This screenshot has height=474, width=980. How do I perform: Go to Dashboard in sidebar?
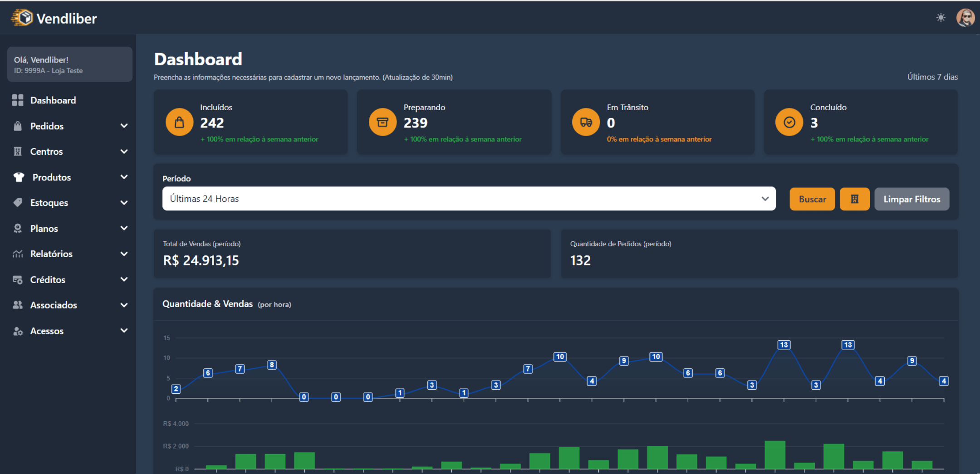53,100
